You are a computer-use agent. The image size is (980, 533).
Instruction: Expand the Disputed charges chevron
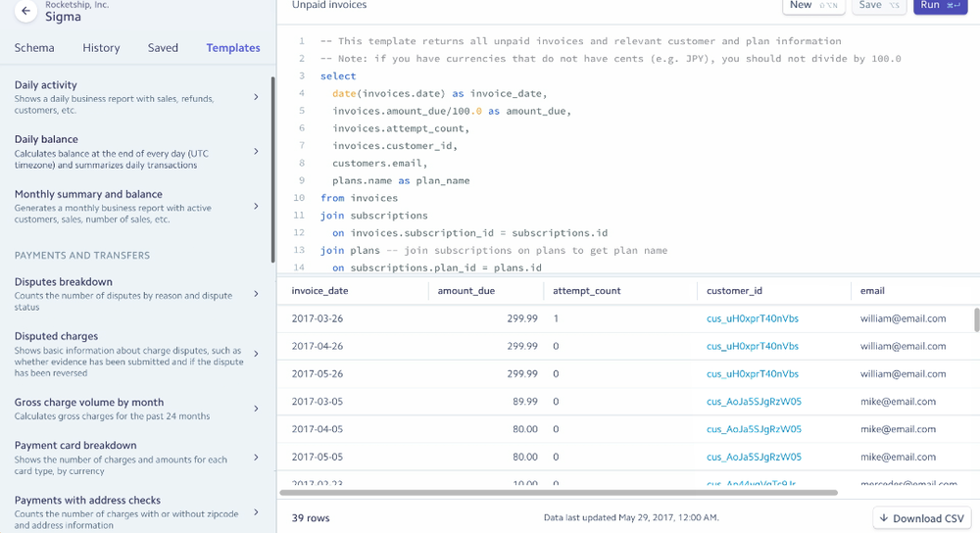tap(256, 354)
